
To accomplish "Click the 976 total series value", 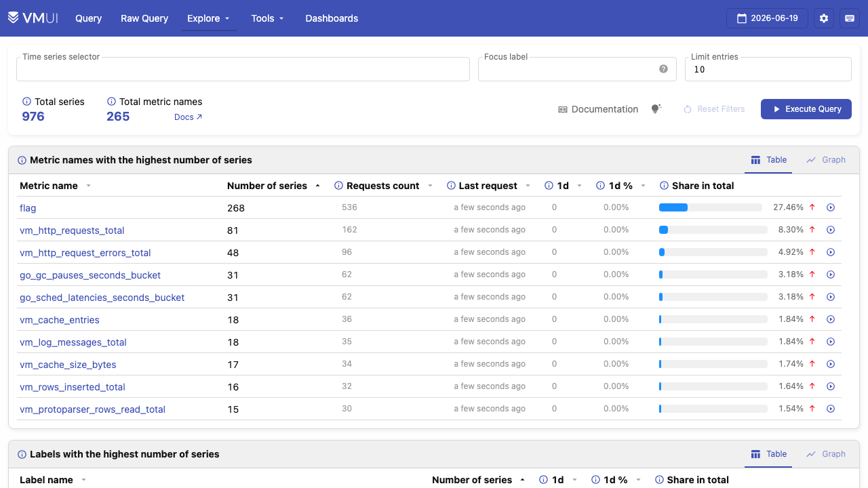I will tap(33, 117).
